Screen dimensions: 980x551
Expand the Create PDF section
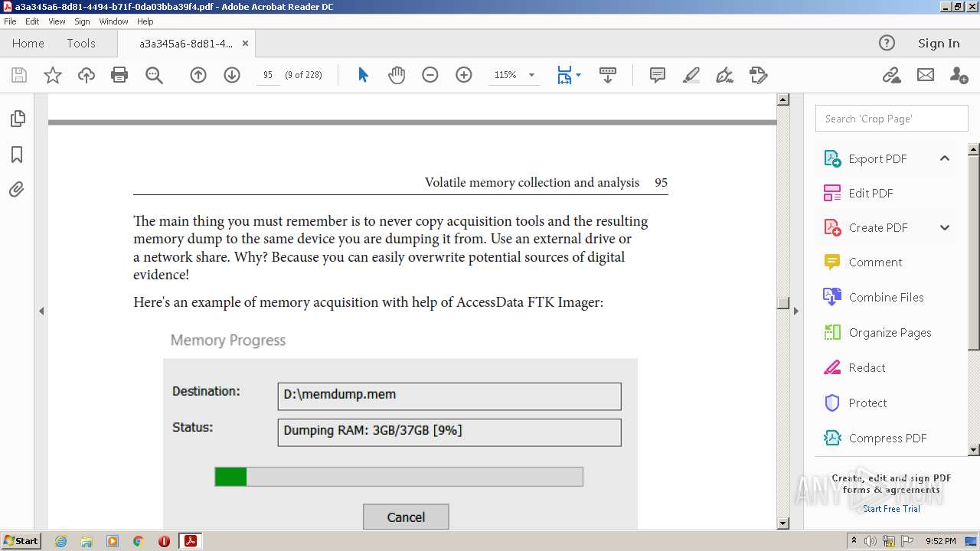(945, 227)
